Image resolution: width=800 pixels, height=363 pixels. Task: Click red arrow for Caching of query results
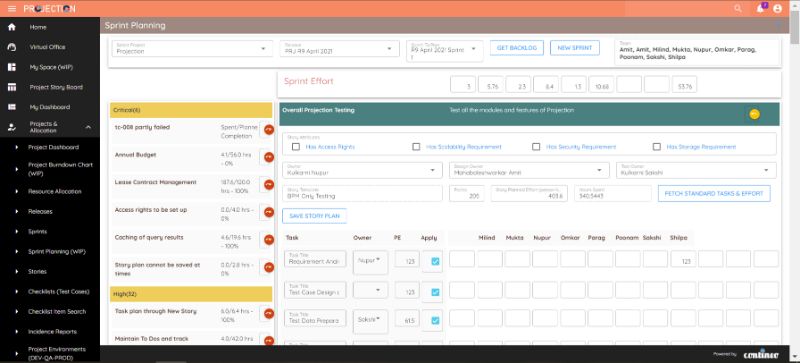click(268, 240)
